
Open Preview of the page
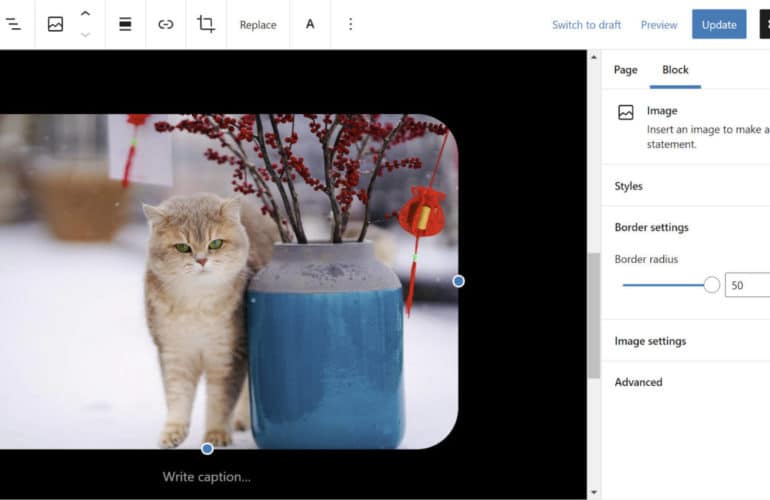659,25
